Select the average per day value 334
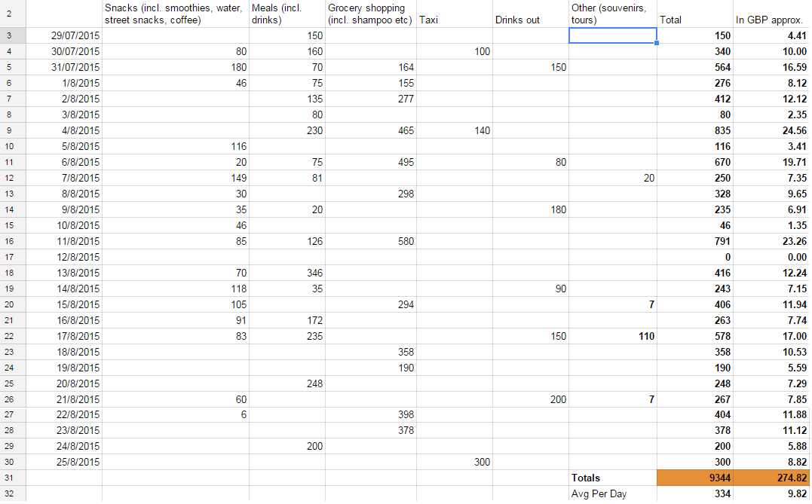Screen dimensions: 812x504 point(694,494)
